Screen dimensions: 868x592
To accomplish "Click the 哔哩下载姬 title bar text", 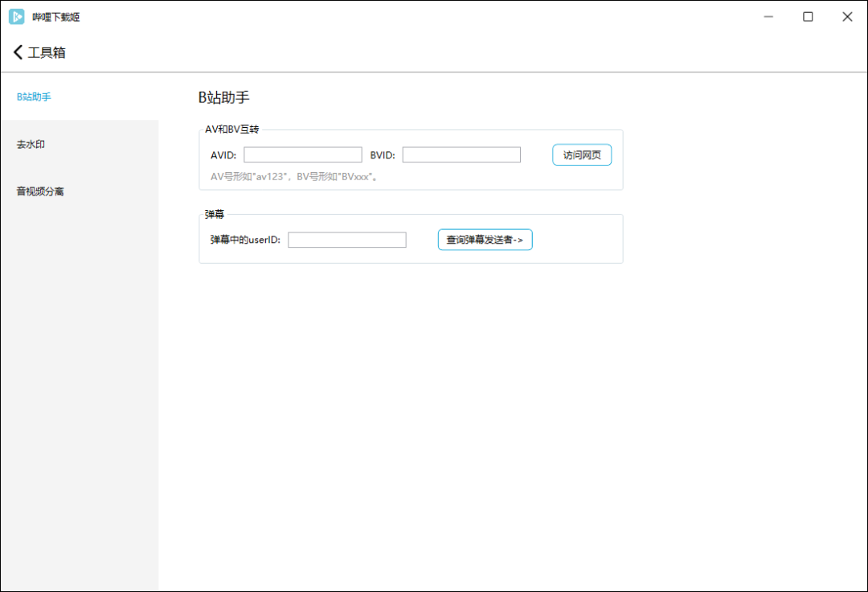I will click(x=56, y=17).
